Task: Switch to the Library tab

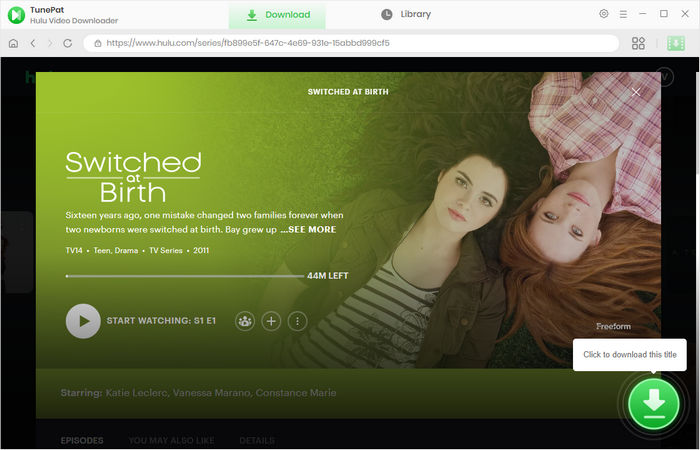Action: [x=406, y=14]
